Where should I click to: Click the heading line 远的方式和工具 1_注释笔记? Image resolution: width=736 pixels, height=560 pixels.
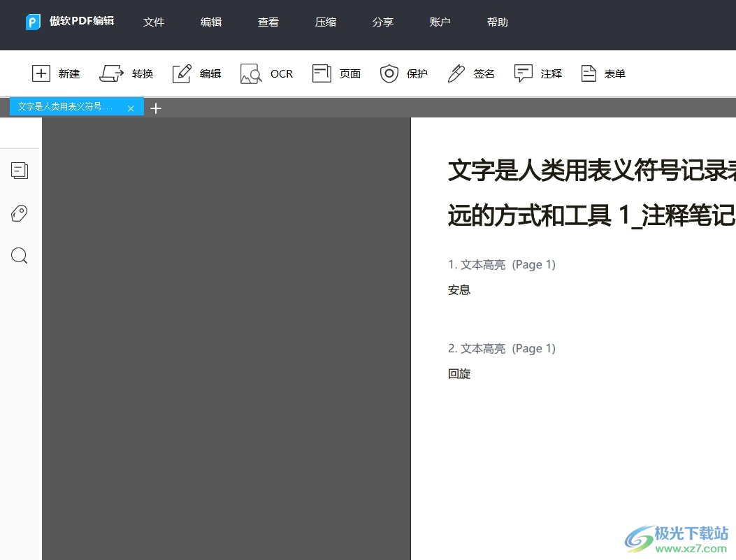[592, 215]
